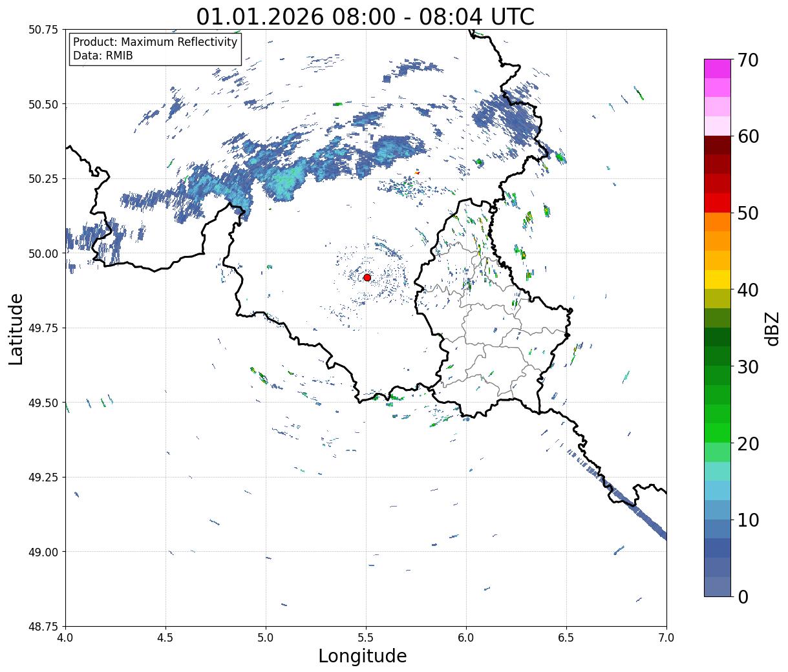788x672 pixels.
Task: Click the longitude tick label 4.5
Action: point(165,638)
